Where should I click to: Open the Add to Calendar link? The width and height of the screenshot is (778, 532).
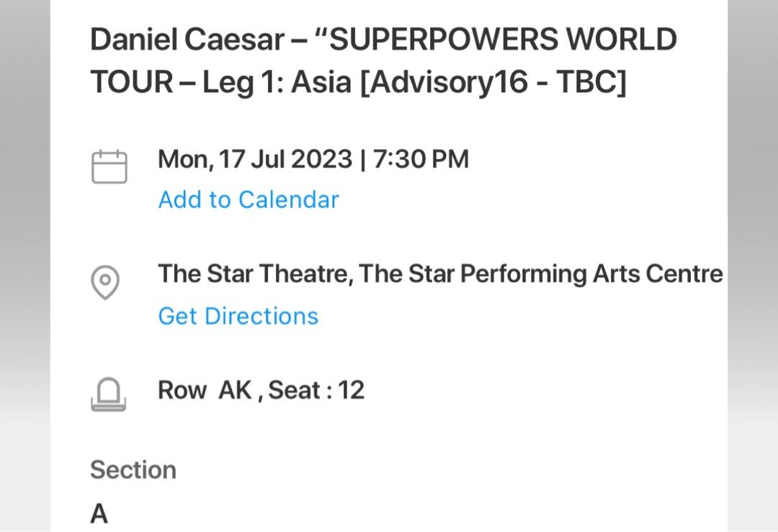tap(248, 199)
